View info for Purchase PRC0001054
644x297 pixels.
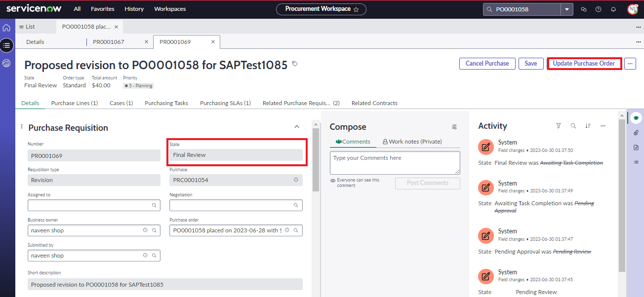pos(296,180)
